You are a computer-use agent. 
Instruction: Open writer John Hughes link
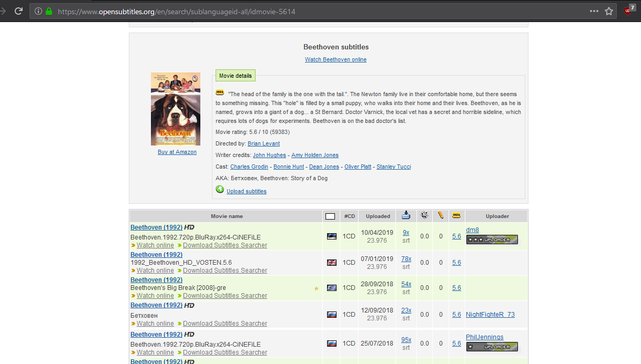tap(269, 155)
